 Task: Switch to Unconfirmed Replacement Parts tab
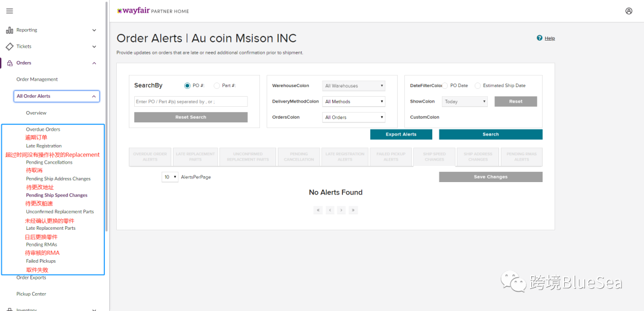point(247,157)
